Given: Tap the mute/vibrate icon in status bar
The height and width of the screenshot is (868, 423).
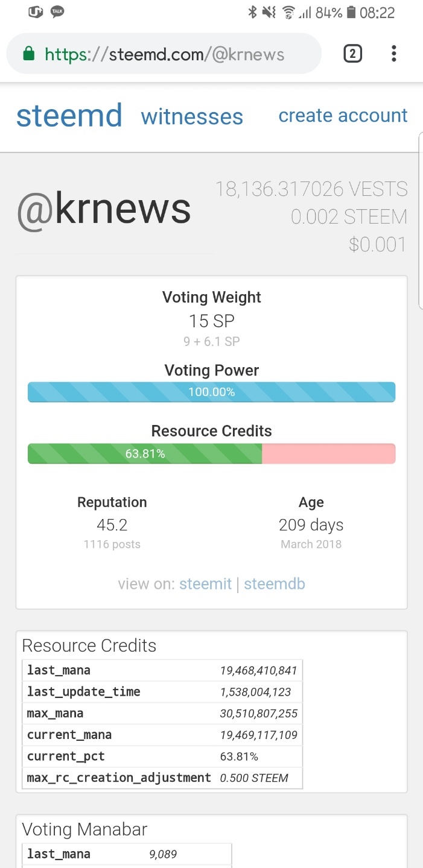Looking at the screenshot, I should tap(270, 12).
